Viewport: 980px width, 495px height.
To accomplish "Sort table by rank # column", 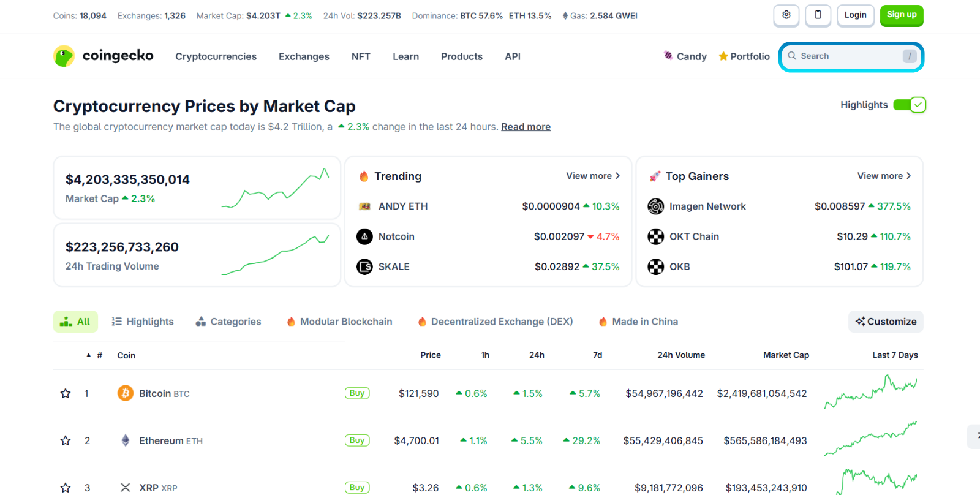I will point(99,355).
